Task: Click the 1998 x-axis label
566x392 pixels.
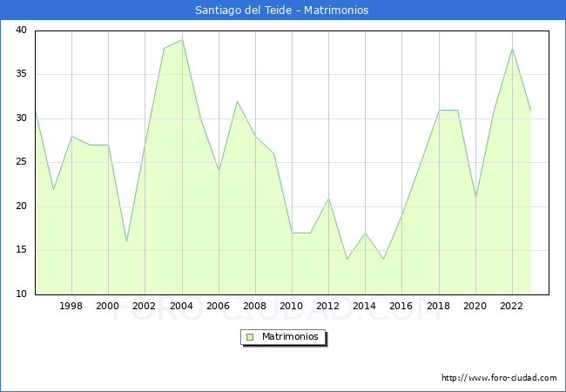Action: pyautogui.click(x=71, y=307)
